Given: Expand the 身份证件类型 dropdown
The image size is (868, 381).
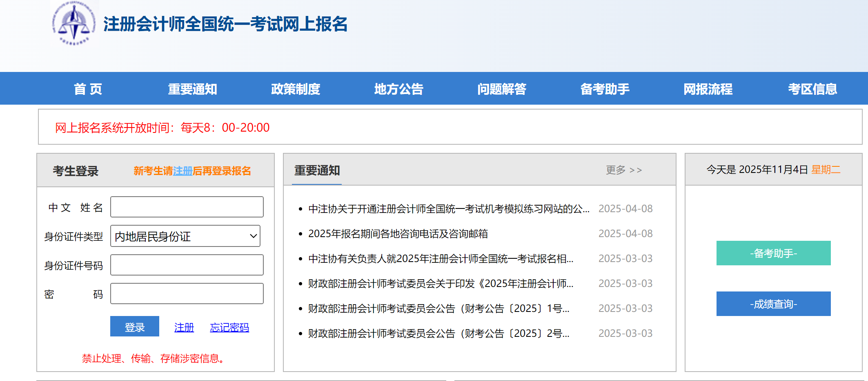Looking at the screenshot, I should (185, 236).
